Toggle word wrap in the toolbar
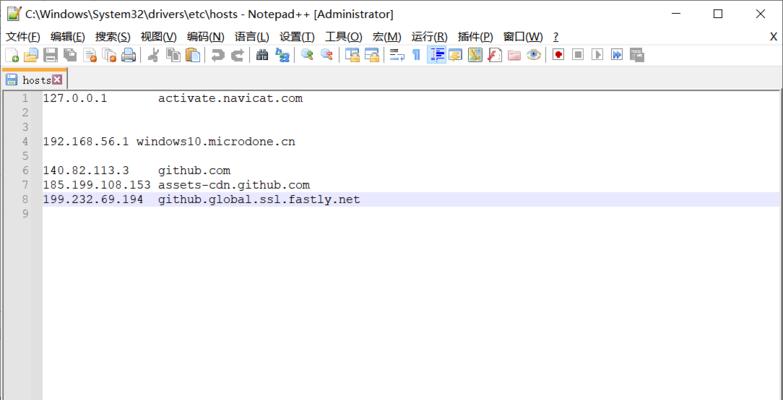Screen dimensions: 783x400 click(x=397, y=55)
